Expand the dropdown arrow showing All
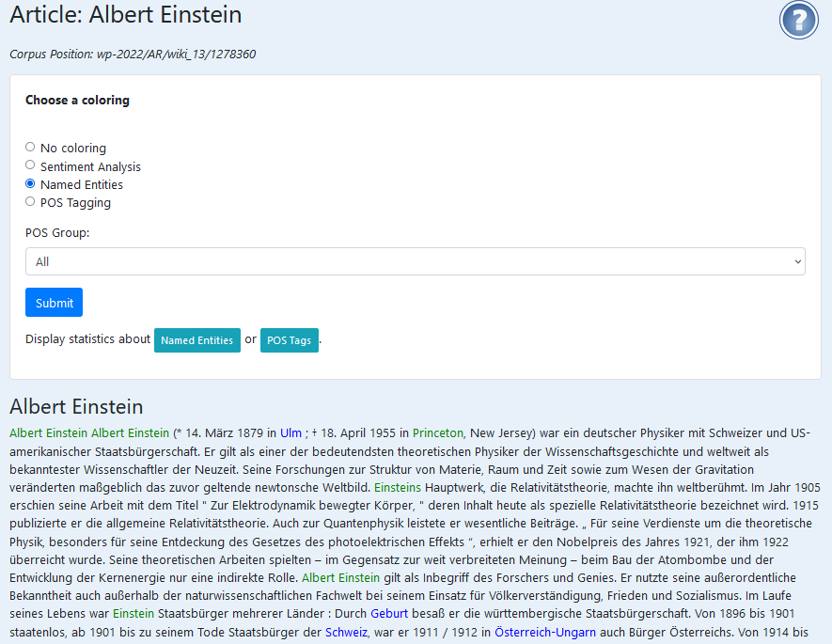The height and width of the screenshot is (644, 832). pos(797,261)
